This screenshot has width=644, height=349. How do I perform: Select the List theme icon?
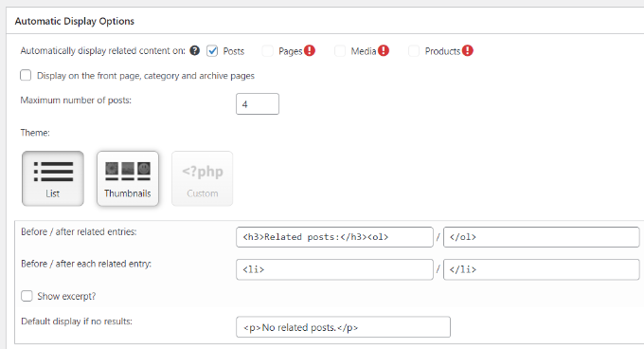click(x=53, y=178)
